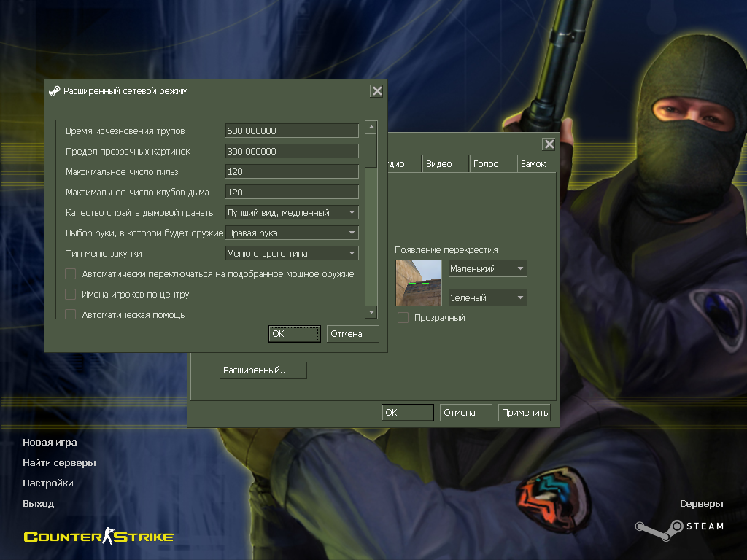Click the Steam icon in the dialog title
This screenshot has height=560, width=747.
click(x=55, y=91)
